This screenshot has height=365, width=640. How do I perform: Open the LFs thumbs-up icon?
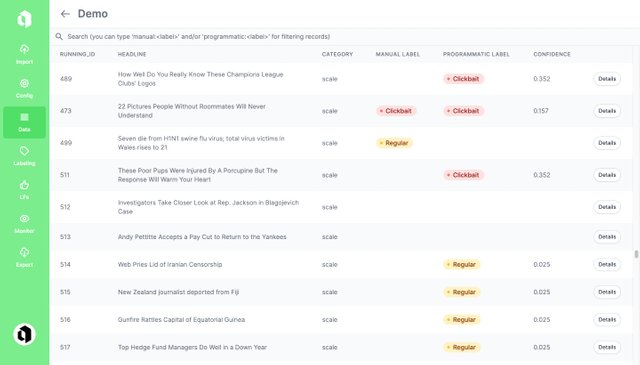point(24,185)
